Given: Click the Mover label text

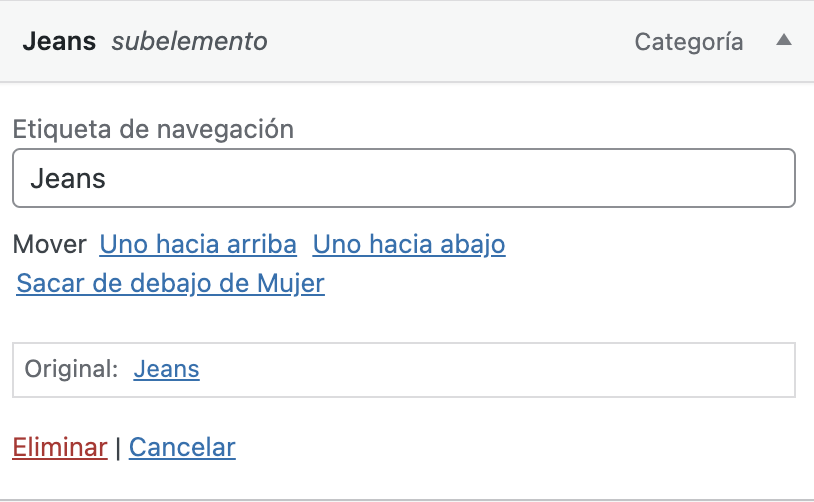Looking at the screenshot, I should pos(50,244).
